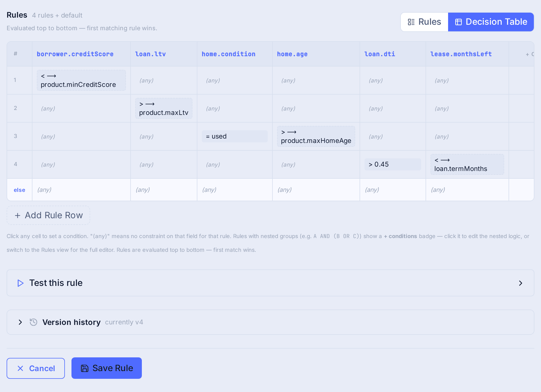Image resolution: width=541 pixels, height=392 pixels.
Task: Expand the Version history chevron
Action: 20,322
